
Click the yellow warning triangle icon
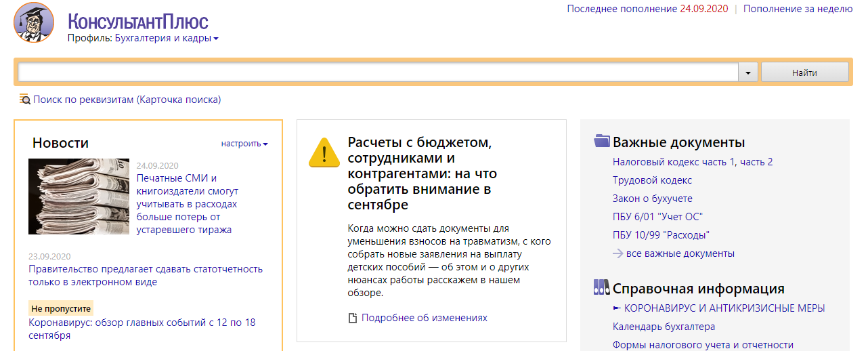pos(324,152)
